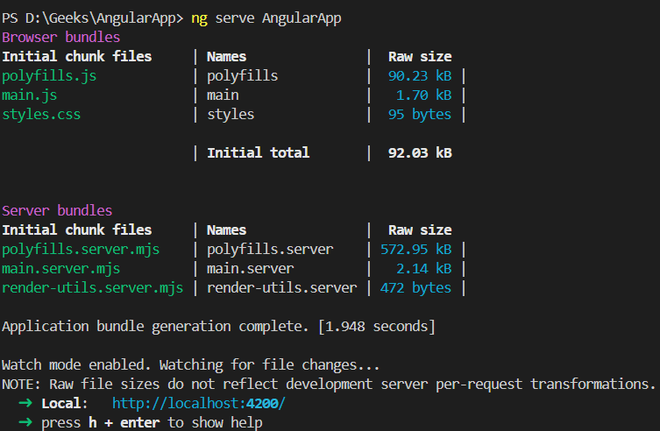Open the http://localhost:4200/ link
This screenshot has width=660, height=431.
coord(198,403)
